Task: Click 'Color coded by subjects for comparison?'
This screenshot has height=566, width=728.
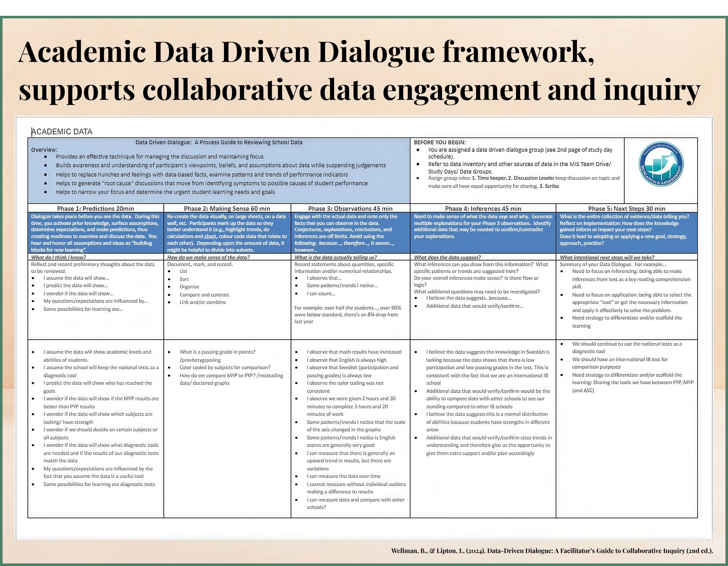Action: coord(225,367)
